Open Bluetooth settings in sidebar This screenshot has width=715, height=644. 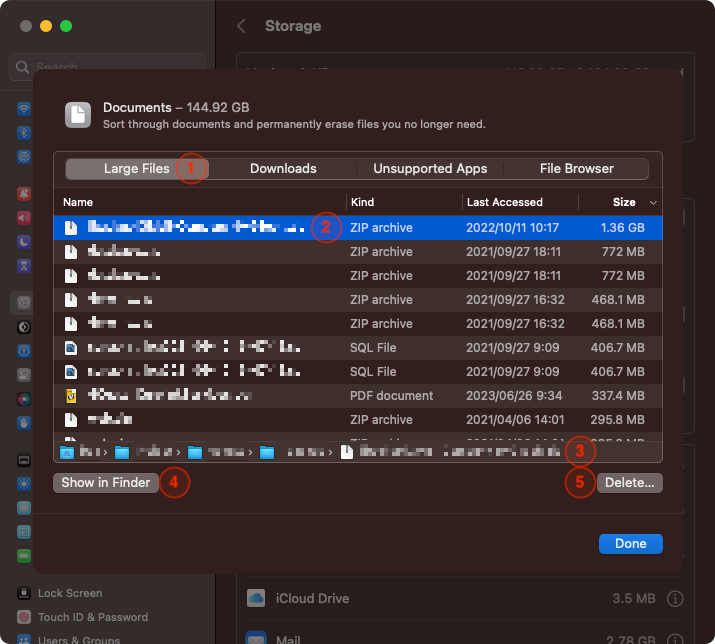24,133
